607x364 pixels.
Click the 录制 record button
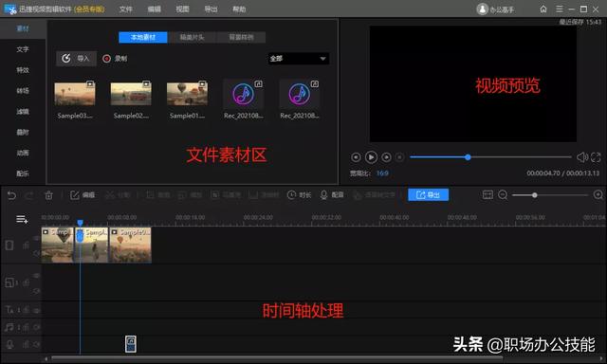[x=115, y=59]
